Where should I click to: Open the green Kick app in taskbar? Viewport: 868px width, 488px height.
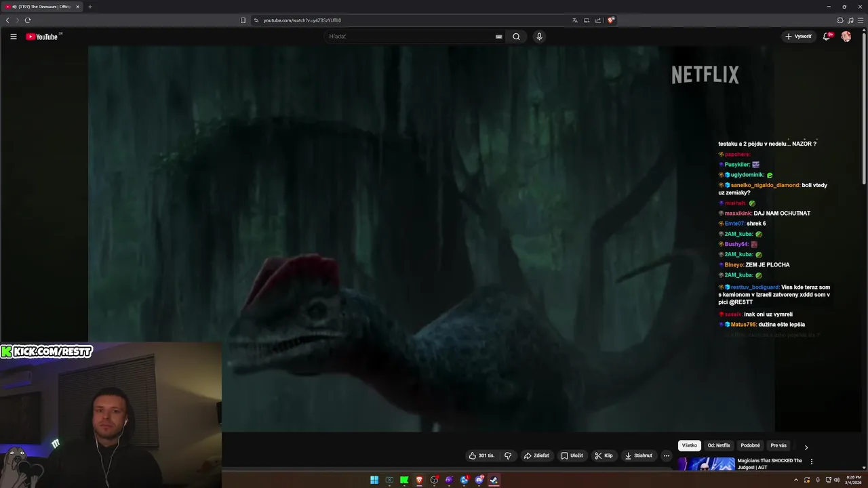[404, 480]
